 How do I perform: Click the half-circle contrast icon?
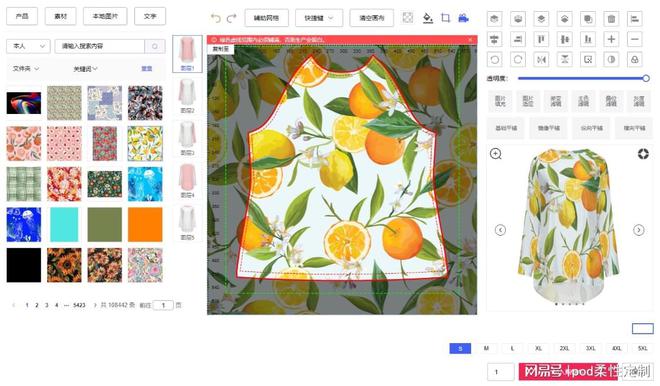coord(611,59)
